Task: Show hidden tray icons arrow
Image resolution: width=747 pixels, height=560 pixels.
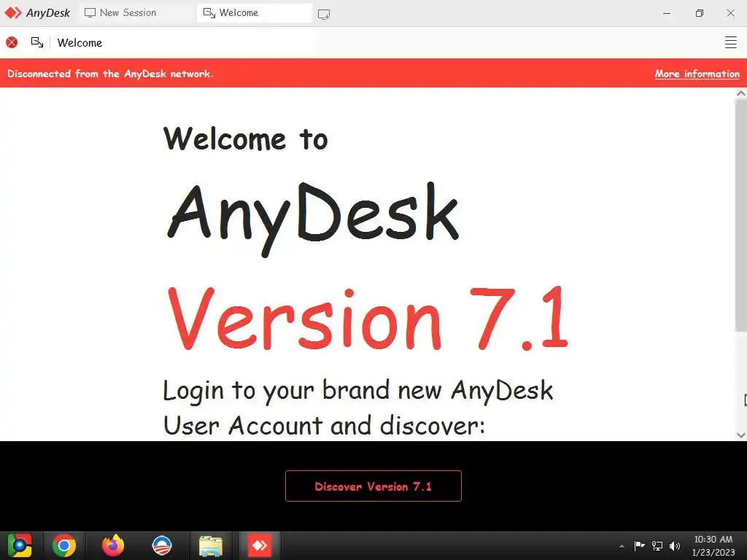Action: click(622, 546)
